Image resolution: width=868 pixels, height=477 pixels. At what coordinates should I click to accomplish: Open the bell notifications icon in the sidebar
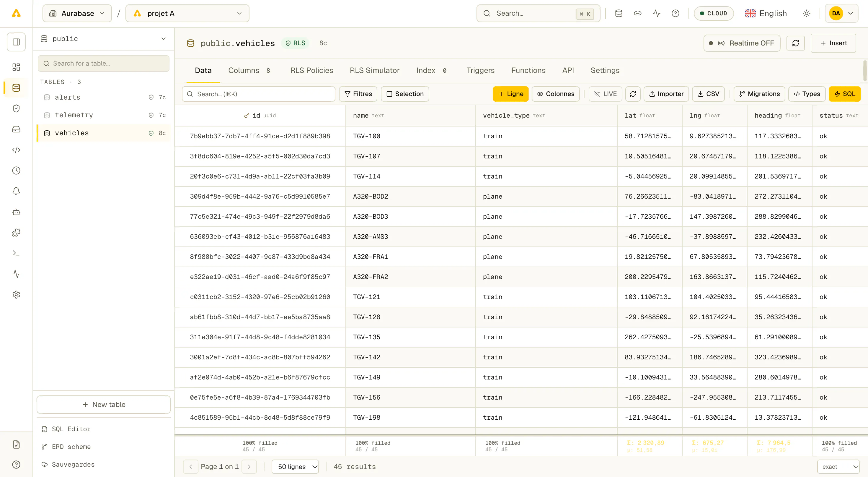[16, 191]
